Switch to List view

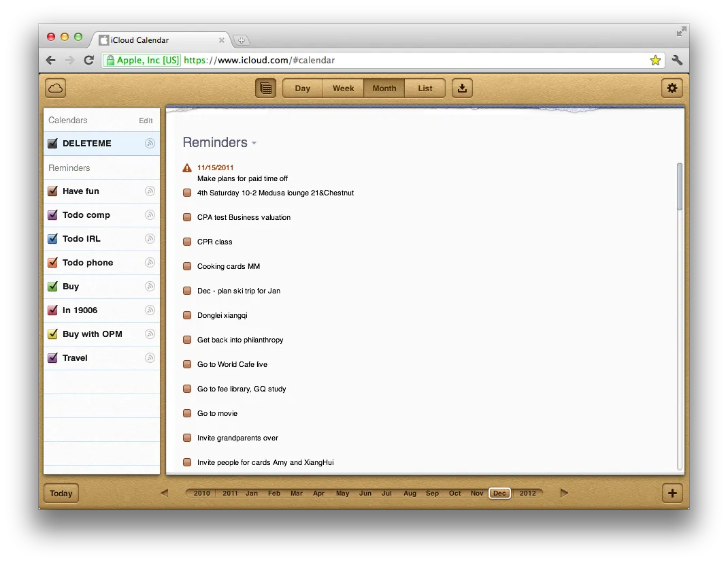(425, 89)
